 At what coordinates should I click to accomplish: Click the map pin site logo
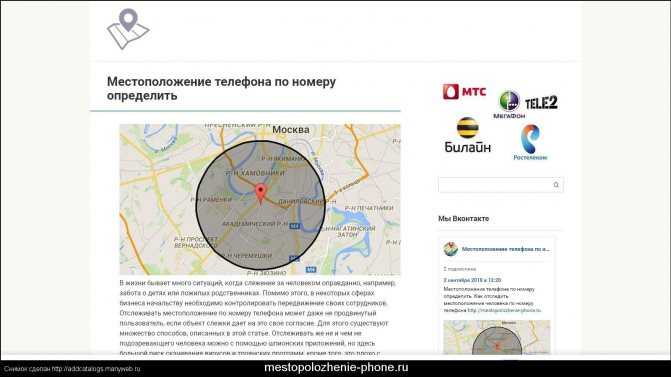(128, 29)
